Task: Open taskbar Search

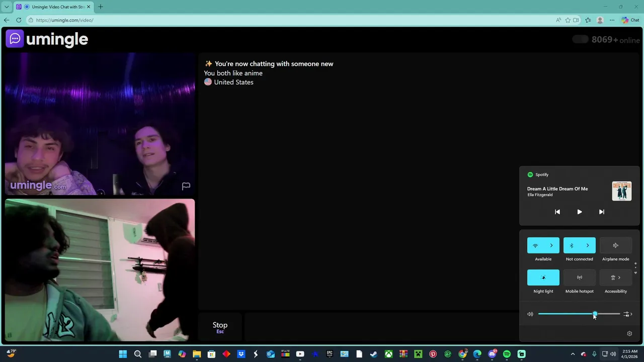Action: pyautogui.click(x=137, y=354)
